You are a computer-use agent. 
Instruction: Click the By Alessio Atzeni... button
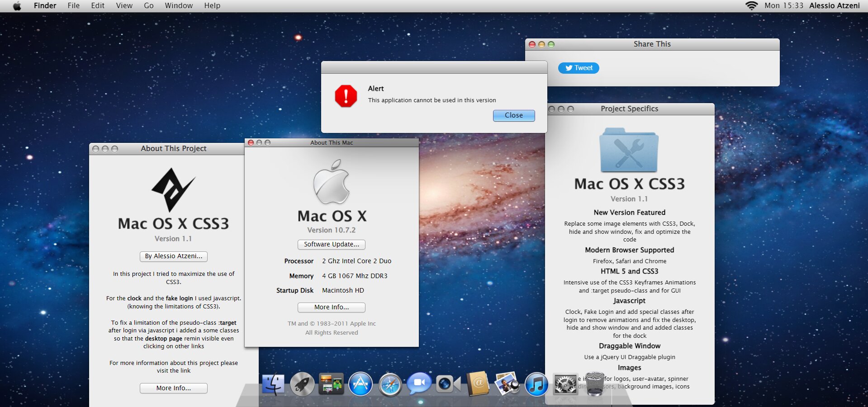coord(174,256)
